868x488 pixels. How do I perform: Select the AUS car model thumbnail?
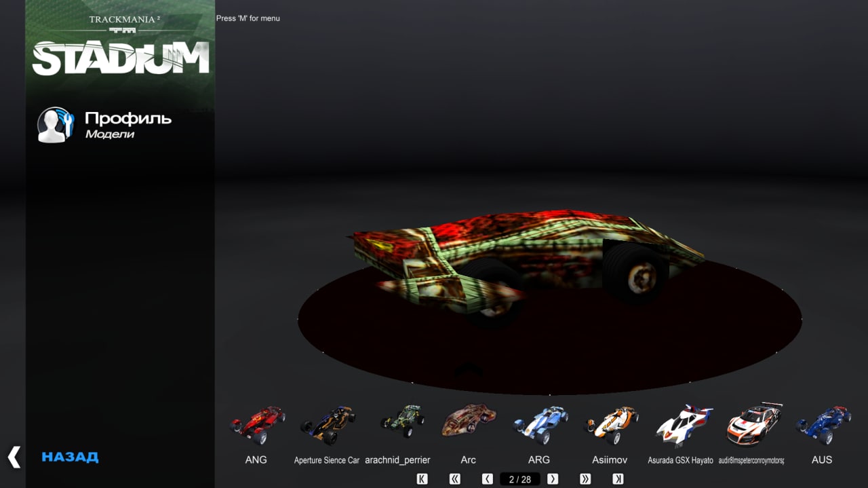click(823, 425)
